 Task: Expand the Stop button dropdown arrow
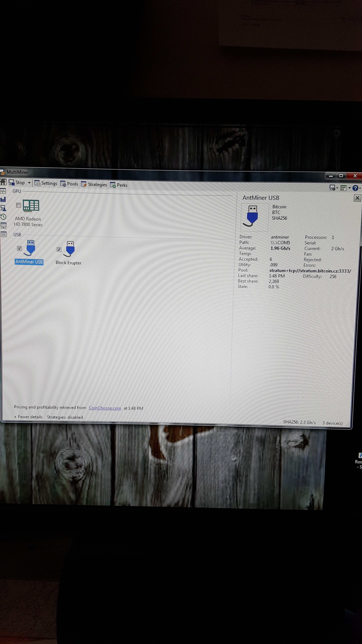tap(29, 183)
